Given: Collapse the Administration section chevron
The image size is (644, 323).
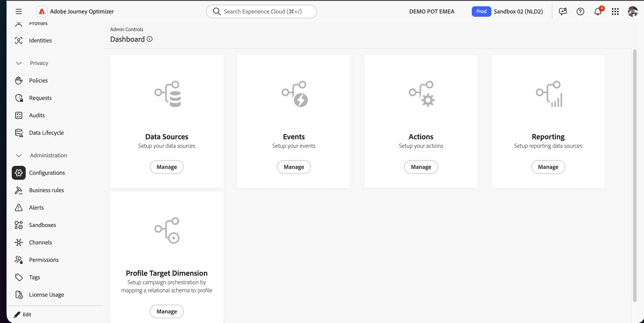Looking at the screenshot, I should click(19, 155).
